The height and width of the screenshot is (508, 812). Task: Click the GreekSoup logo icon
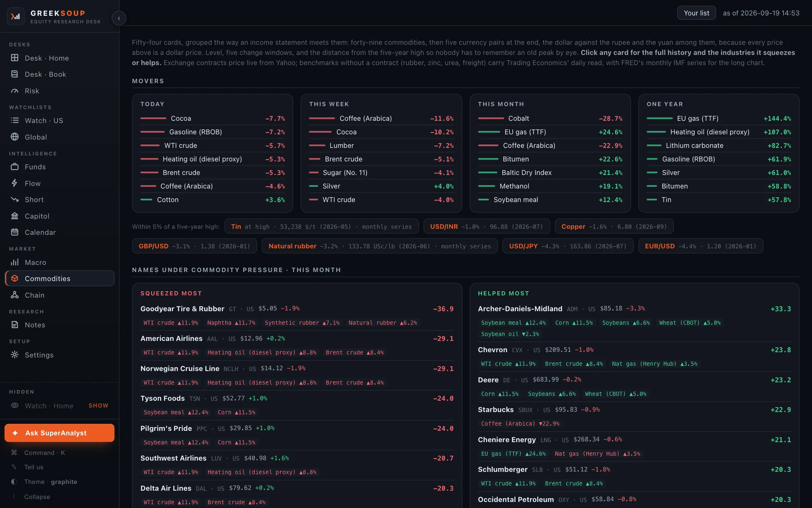(15, 17)
